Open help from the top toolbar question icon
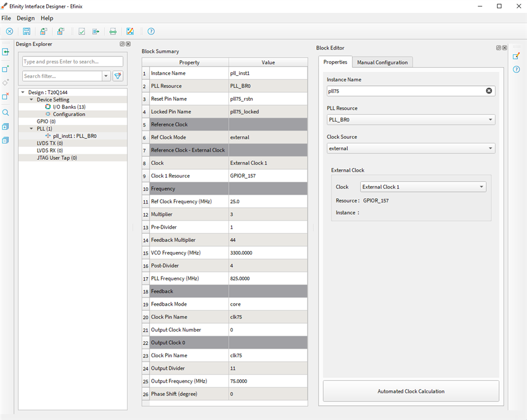 tap(151, 32)
